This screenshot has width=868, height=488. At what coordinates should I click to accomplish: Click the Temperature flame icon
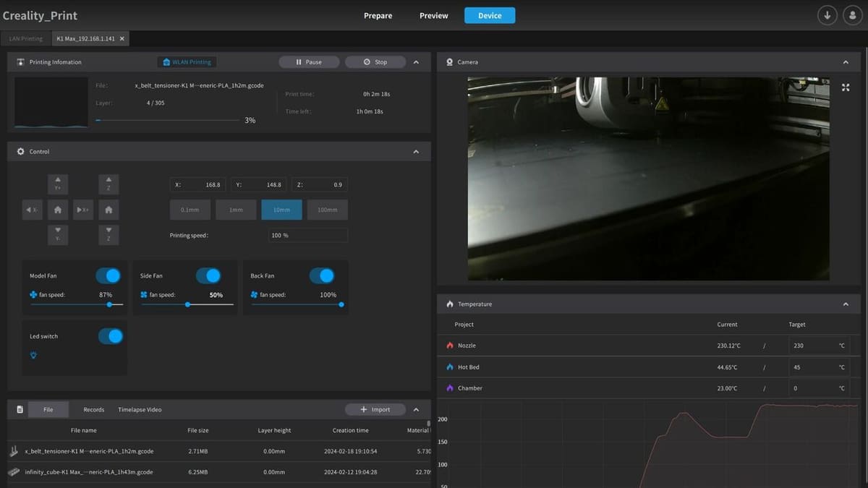tap(450, 304)
